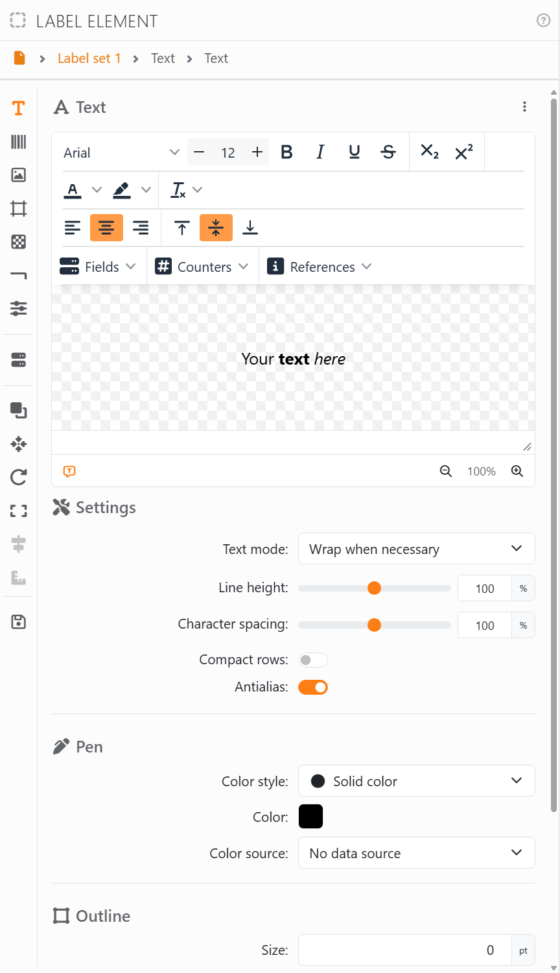
Task: Open the Color source dropdown
Action: [x=417, y=853]
